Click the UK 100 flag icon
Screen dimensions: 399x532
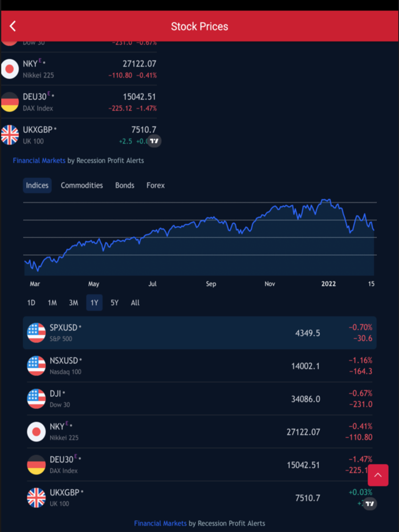[36, 497]
